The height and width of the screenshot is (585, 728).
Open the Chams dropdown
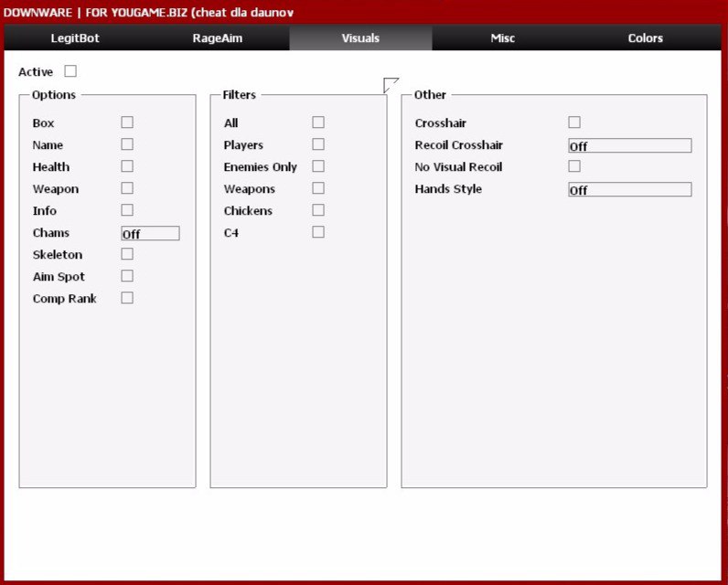click(150, 233)
